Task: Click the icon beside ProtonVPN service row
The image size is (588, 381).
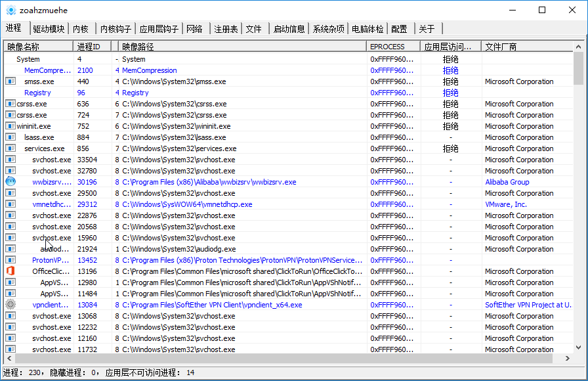Action: click(x=10, y=259)
